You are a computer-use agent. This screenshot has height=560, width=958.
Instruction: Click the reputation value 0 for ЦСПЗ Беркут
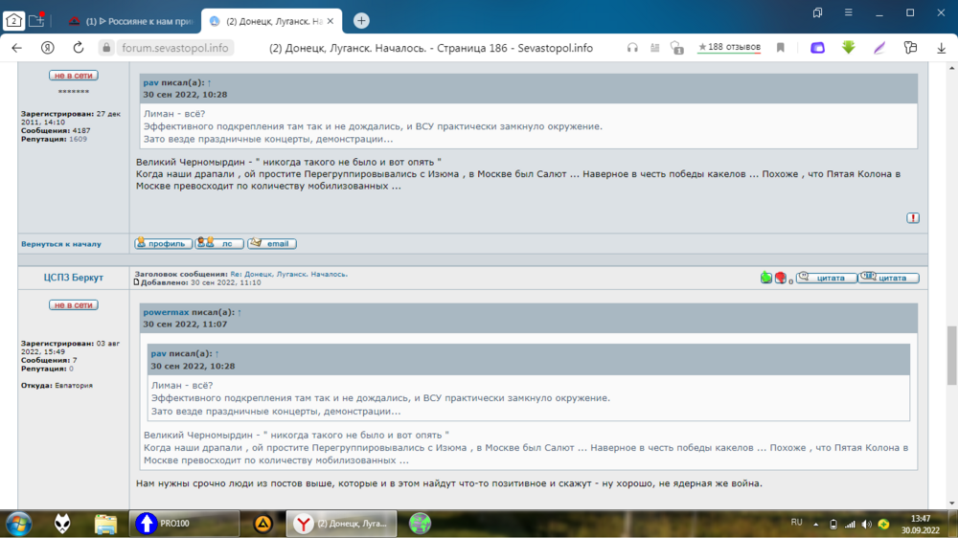[x=71, y=369]
